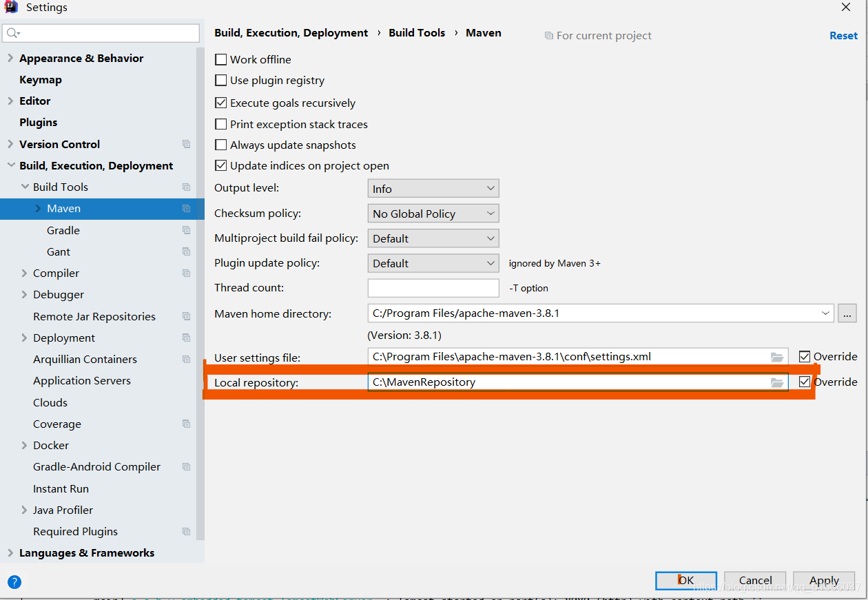
Task: Check Print exception stack traces
Action: point(220,124)
